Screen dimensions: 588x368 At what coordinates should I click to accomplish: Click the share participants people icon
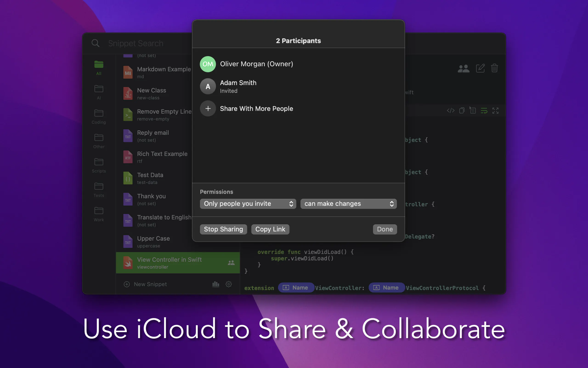[x=464, y=68]
